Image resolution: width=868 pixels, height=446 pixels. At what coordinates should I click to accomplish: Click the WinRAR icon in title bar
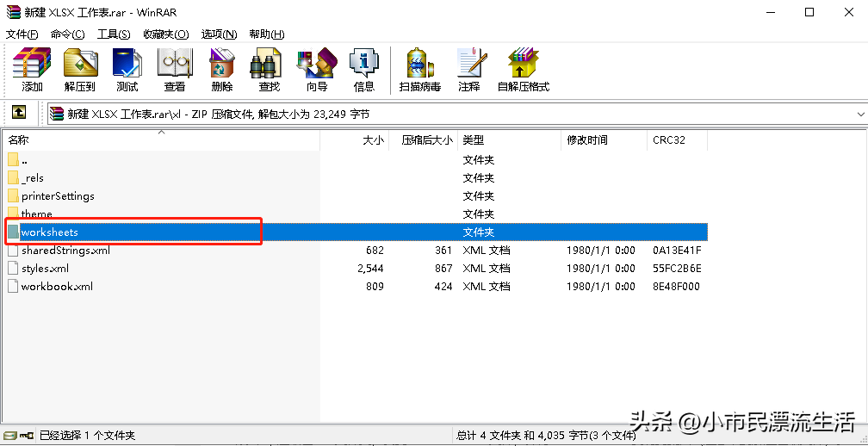click(13, 12)
